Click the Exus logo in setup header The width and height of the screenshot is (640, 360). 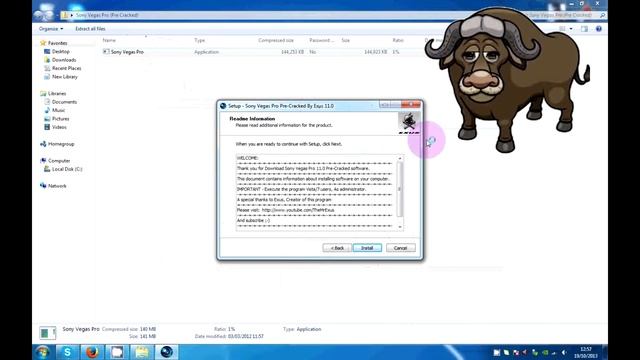[409, 123]
